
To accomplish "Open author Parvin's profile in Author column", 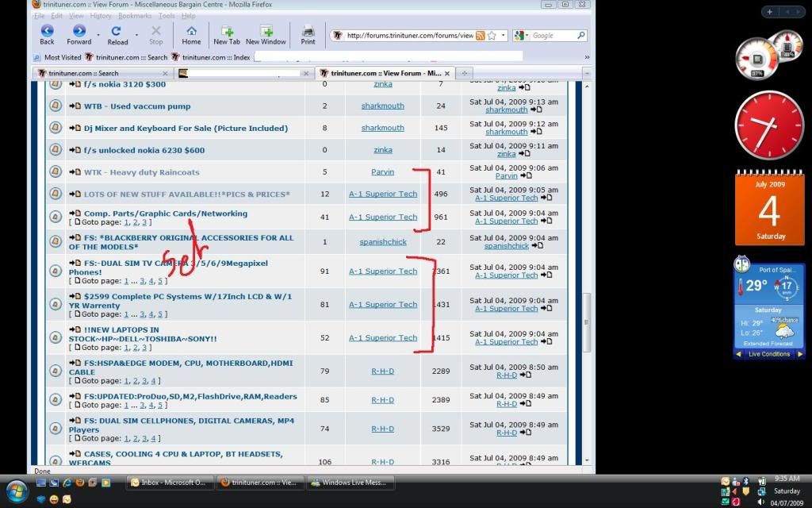I will tap(383, 172).
